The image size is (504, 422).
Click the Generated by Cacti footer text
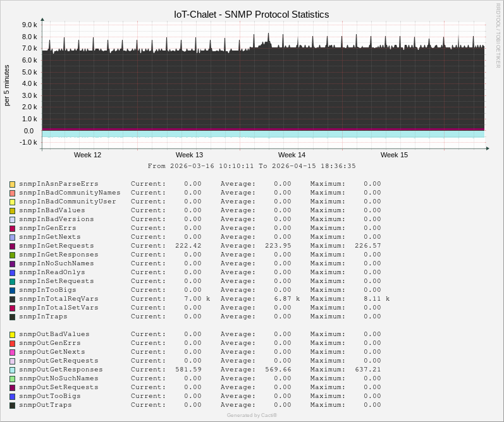pos(252,415)
